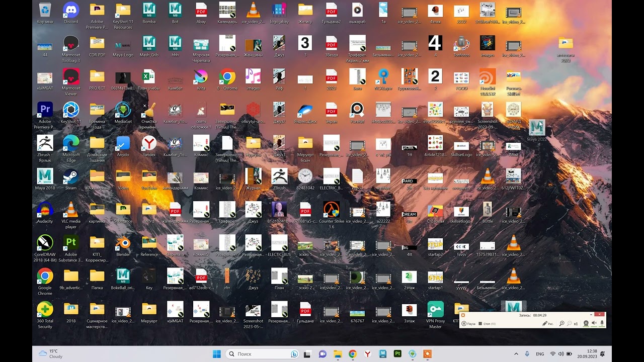
Task: Open the План учебы Excel file
Action: pyautogui.click(x=149, y=80)
